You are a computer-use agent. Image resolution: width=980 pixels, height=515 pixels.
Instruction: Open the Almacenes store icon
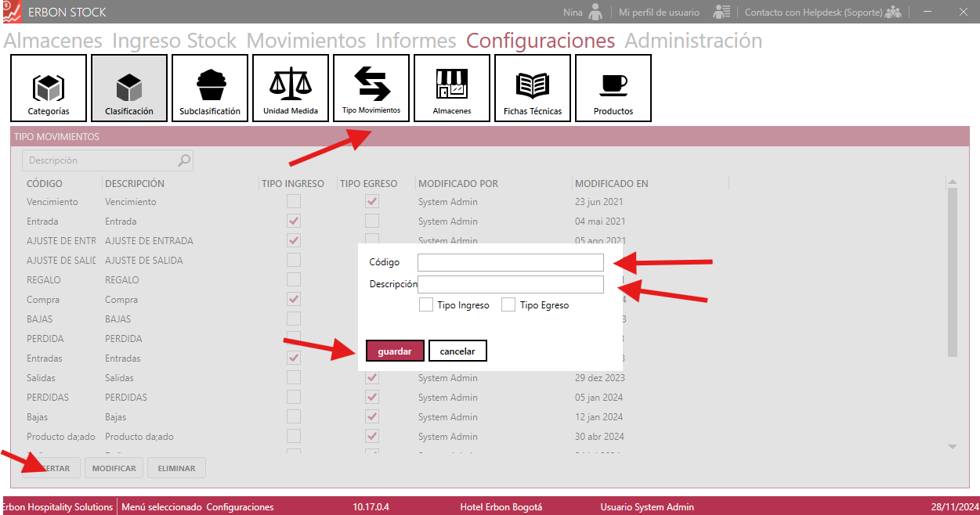coord(451,85)
